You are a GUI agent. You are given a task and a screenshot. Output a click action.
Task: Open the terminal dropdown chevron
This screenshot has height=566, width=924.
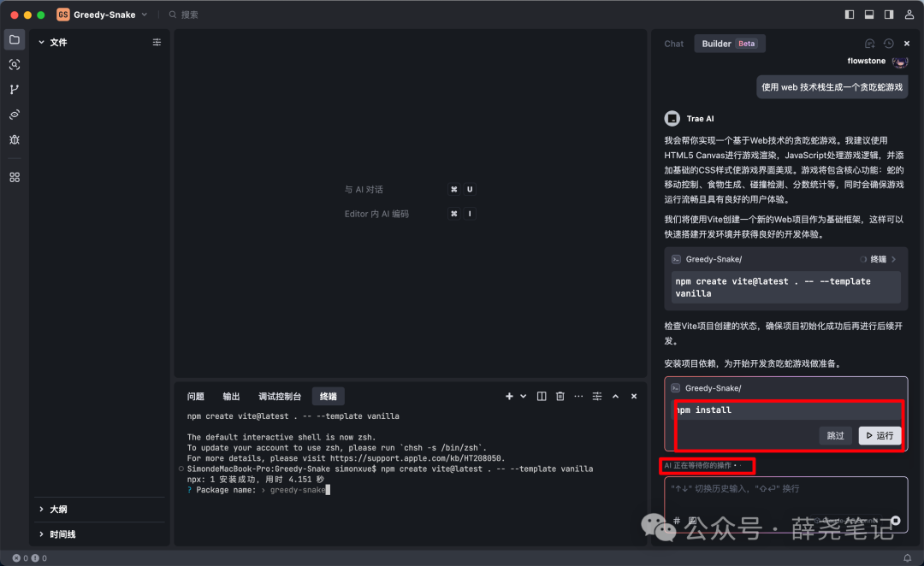point(523,396)
